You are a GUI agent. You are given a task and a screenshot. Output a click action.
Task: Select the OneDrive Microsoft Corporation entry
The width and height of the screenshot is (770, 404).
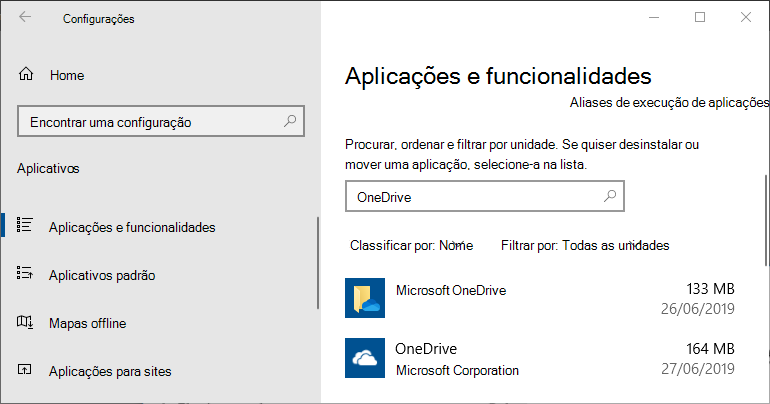[540, 358]
